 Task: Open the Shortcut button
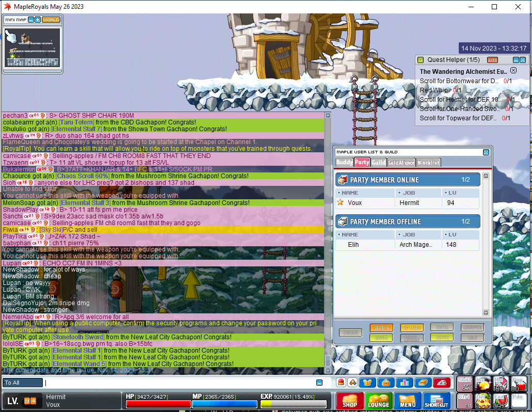[436, 401]
